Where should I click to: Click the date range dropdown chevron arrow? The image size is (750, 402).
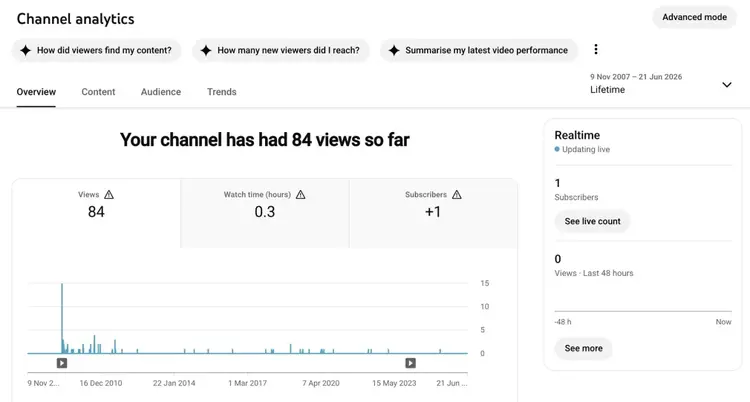tap(727, 85)
